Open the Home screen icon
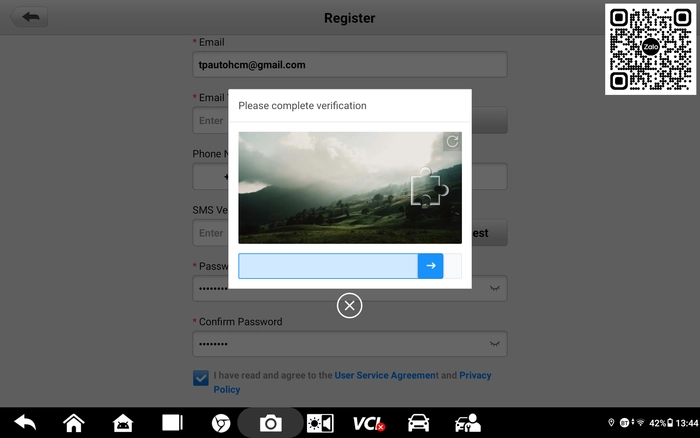Screen dimensions: 700x438 tap(74, 423)
